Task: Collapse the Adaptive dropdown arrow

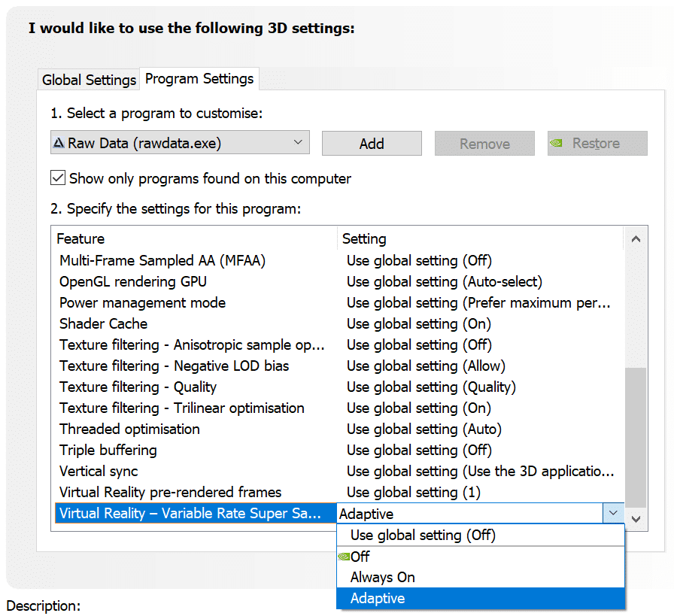Action: 613,513
